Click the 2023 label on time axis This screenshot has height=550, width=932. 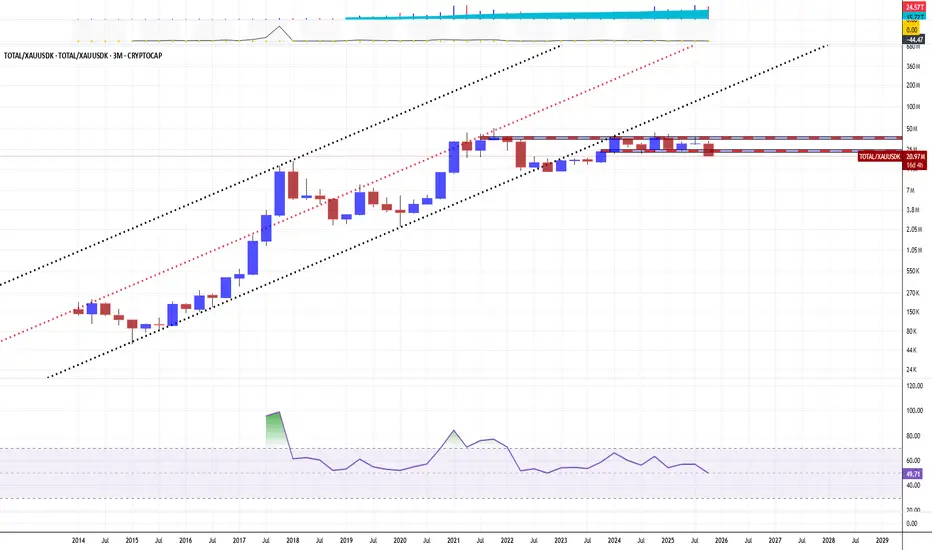click(x=561, y=541)
